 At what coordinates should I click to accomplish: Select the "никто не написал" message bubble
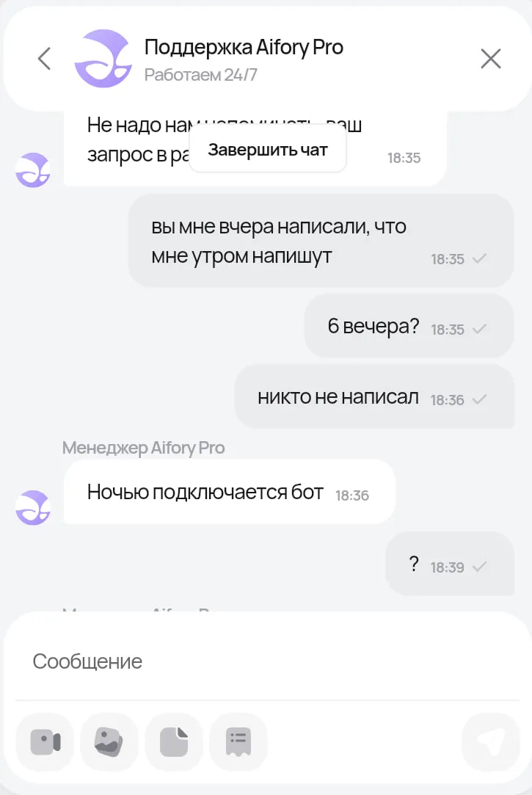tap(374, 396)
